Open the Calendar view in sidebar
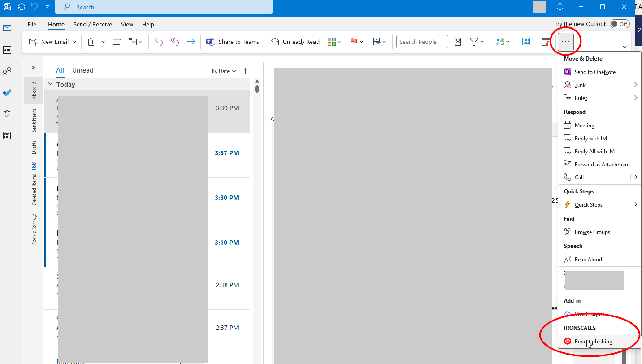The width and height of the screenshot is (642, 364). [x=7, y=50]
